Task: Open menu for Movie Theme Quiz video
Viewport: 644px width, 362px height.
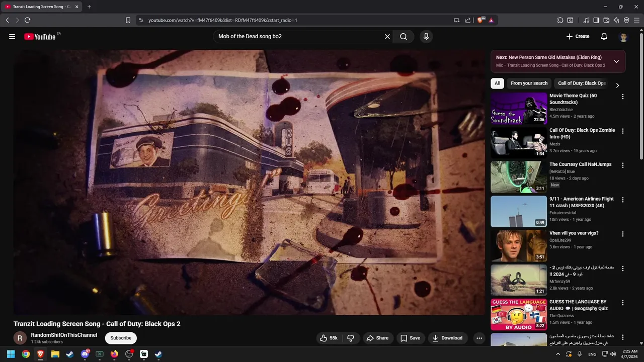Action: pos(623,97)
